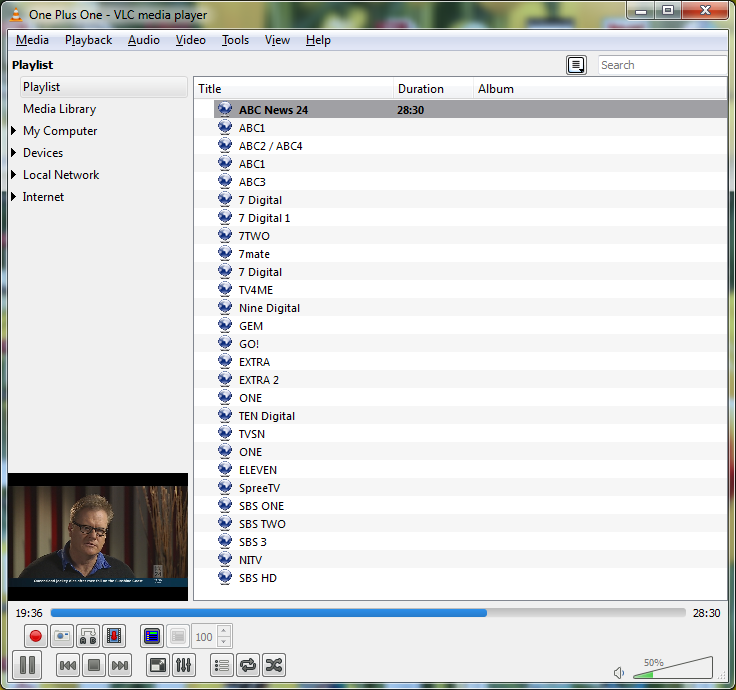736x690 pixels.
Task: Open the Audio menu
Action: [x=144, y=40]
